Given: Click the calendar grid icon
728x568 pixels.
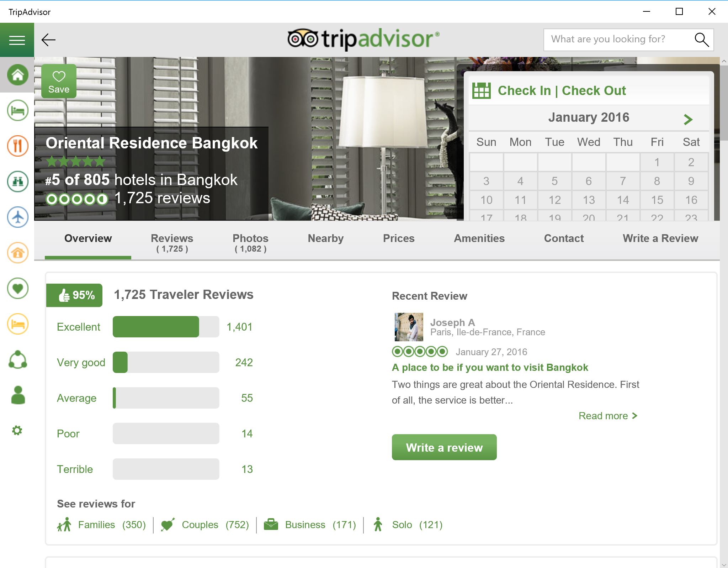Looking at the screenshot, I should point(481,91).
